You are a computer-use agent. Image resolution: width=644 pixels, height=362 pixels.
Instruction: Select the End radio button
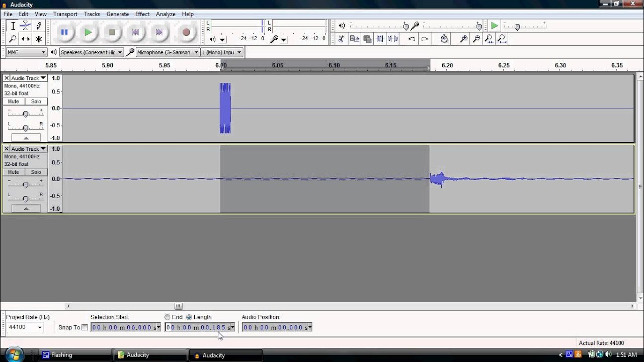click(x=167, y=317)
